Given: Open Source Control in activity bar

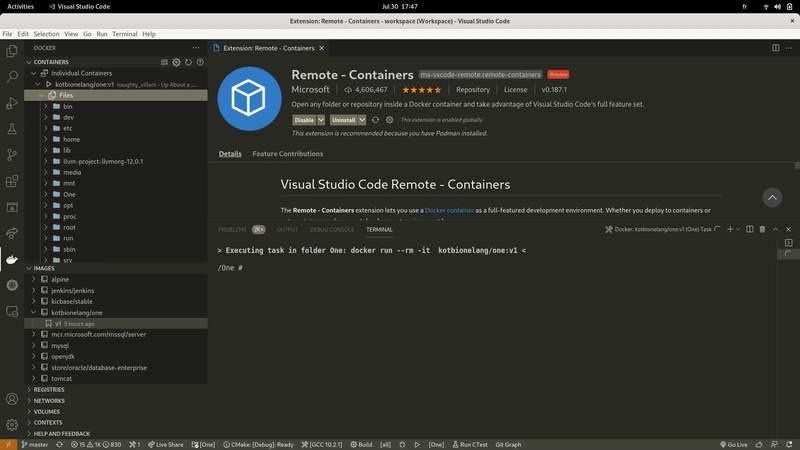Looking at the screenshot, I should [12, 155].
